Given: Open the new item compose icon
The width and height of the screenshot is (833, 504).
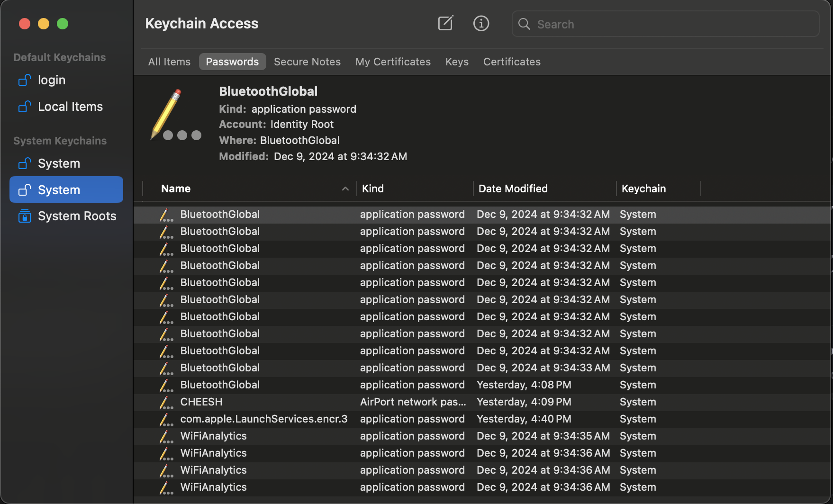Looking at the screenshot, I should pyautogui.click(x=445, y=23).
